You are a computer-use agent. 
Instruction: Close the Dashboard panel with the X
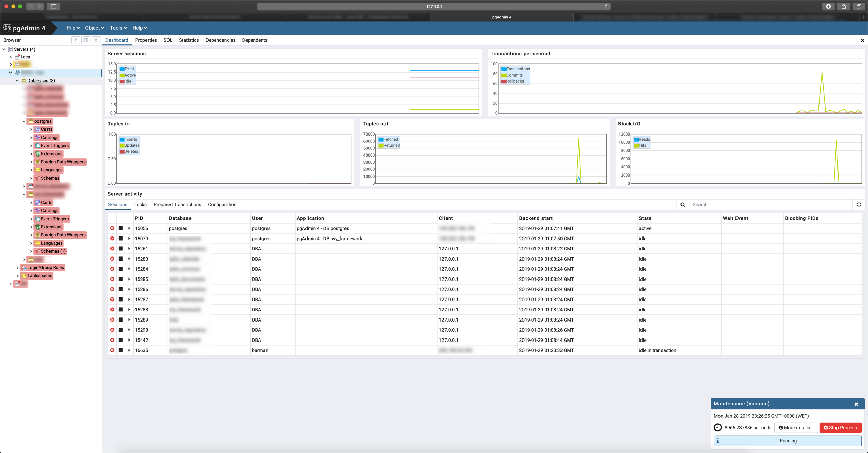[863, 40]
